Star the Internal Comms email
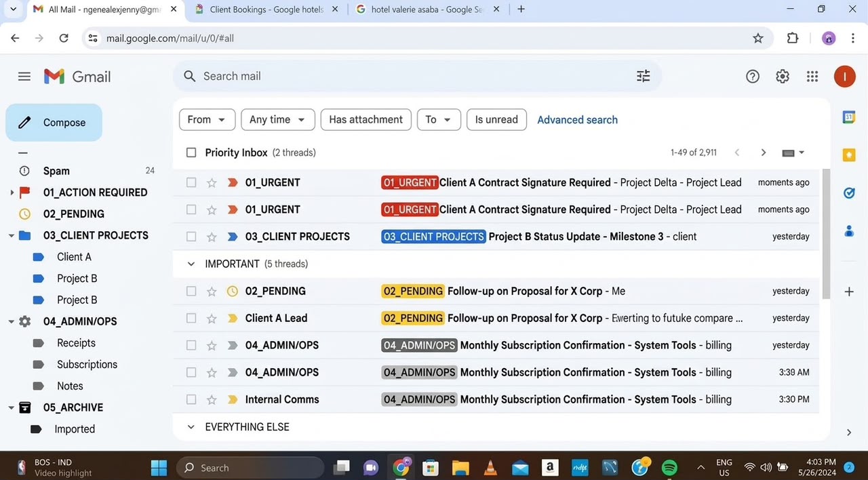868x480 pixels. pos(212,399)
